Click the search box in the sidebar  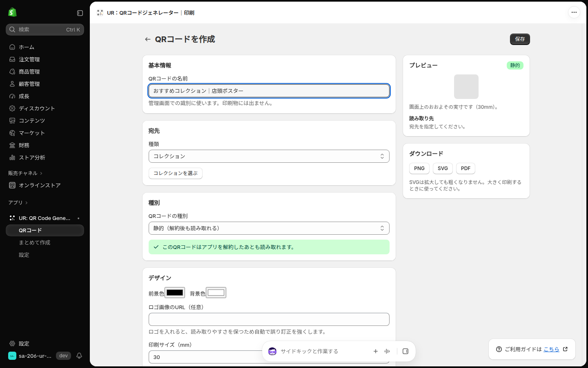coord(45,29)
